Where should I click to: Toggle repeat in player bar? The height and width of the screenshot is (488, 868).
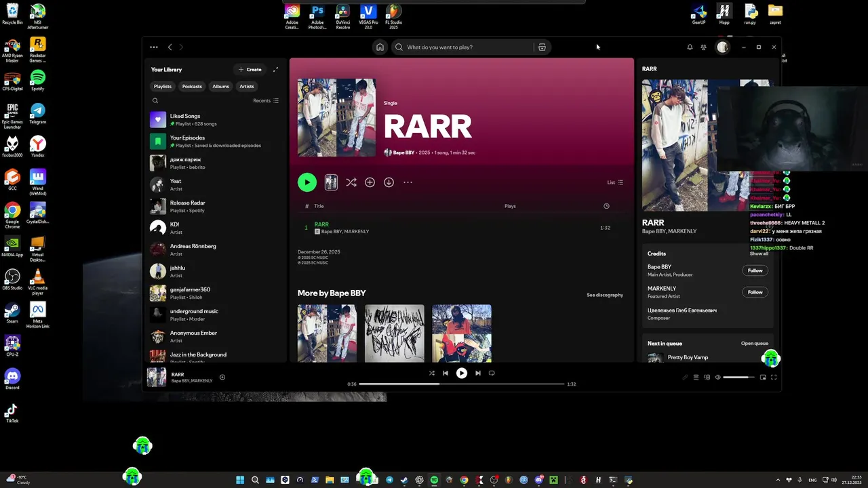coord(492,373)
